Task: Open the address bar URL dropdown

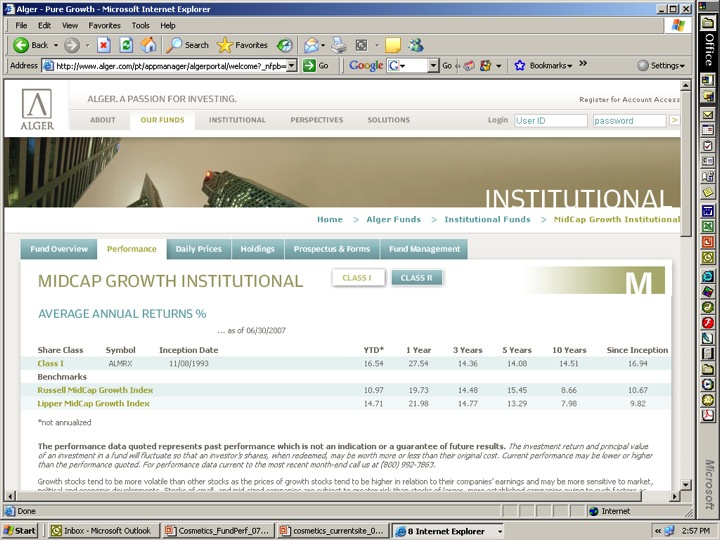Action: (292, 66)
